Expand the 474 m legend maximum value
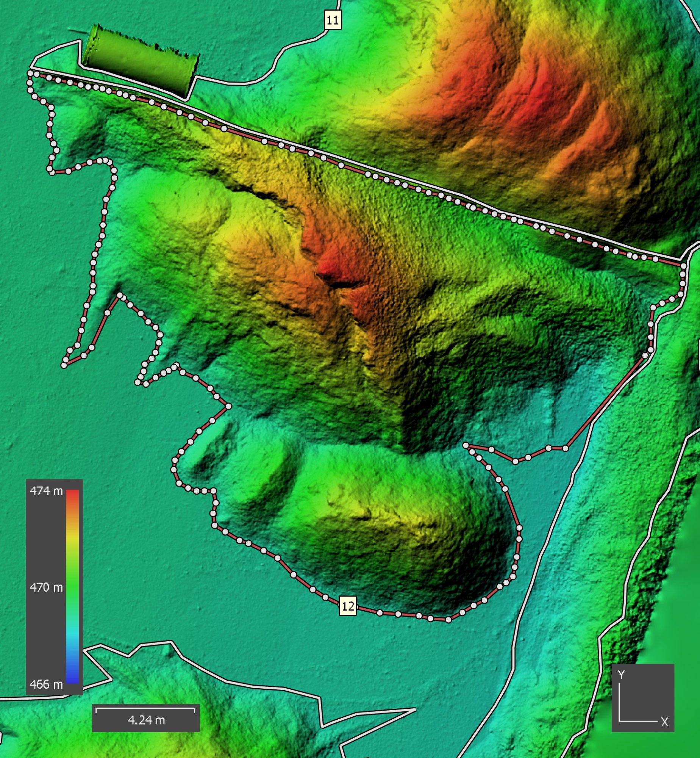 (46, 491)
